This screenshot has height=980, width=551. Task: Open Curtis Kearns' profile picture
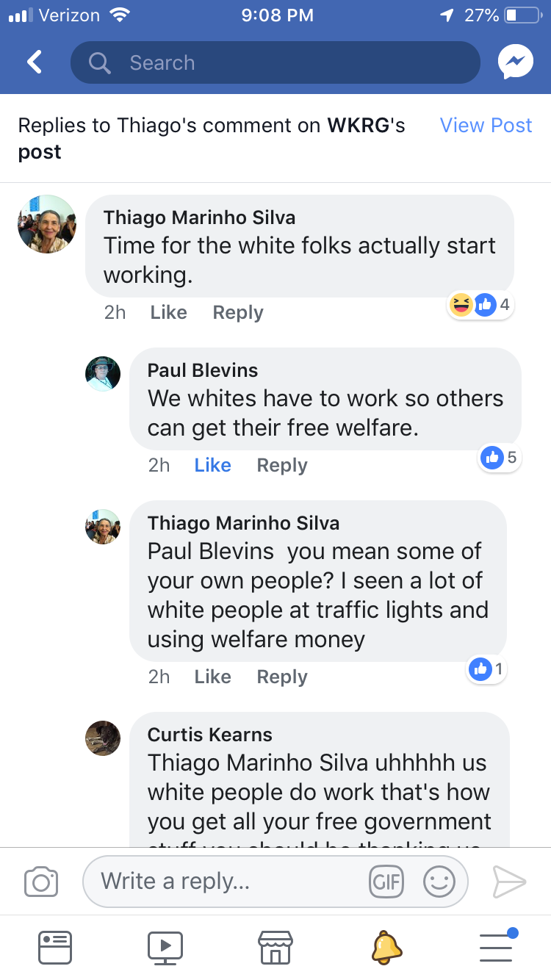coord(103,738)
